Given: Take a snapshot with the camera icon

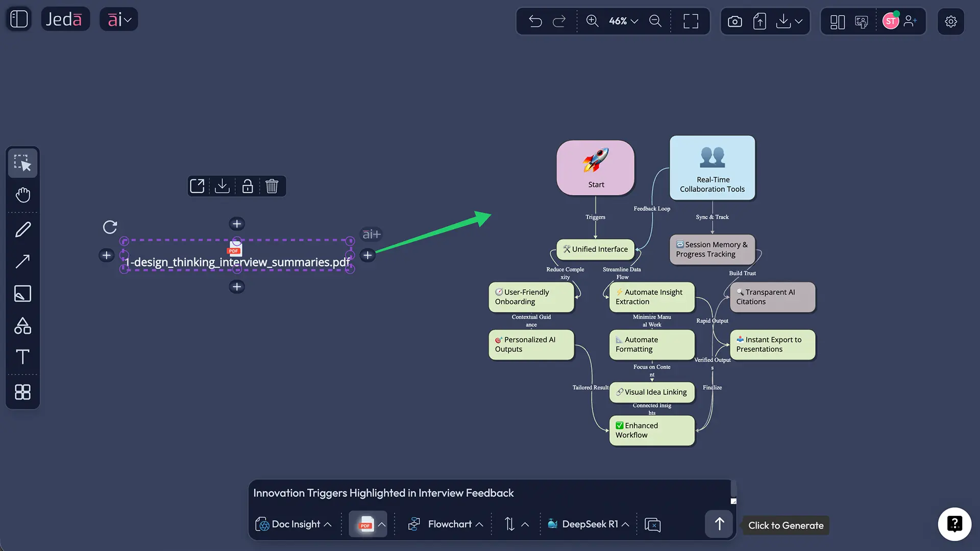Looking at the screenshot, I should click(734, 21).
